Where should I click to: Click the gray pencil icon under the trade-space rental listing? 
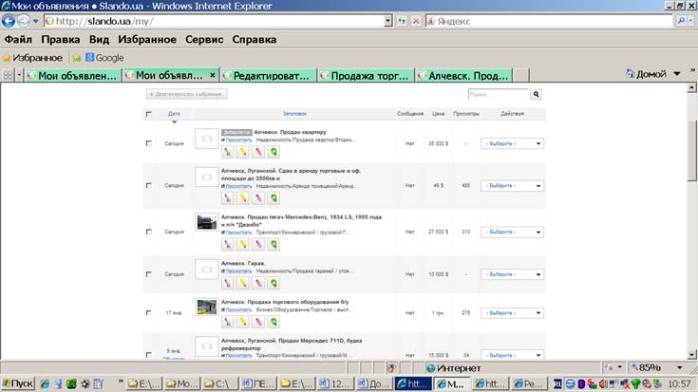click(227, 198)
